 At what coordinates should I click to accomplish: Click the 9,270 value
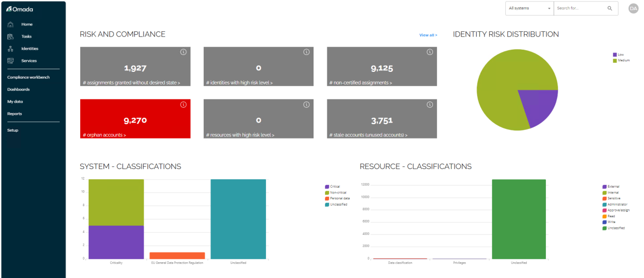135,121
